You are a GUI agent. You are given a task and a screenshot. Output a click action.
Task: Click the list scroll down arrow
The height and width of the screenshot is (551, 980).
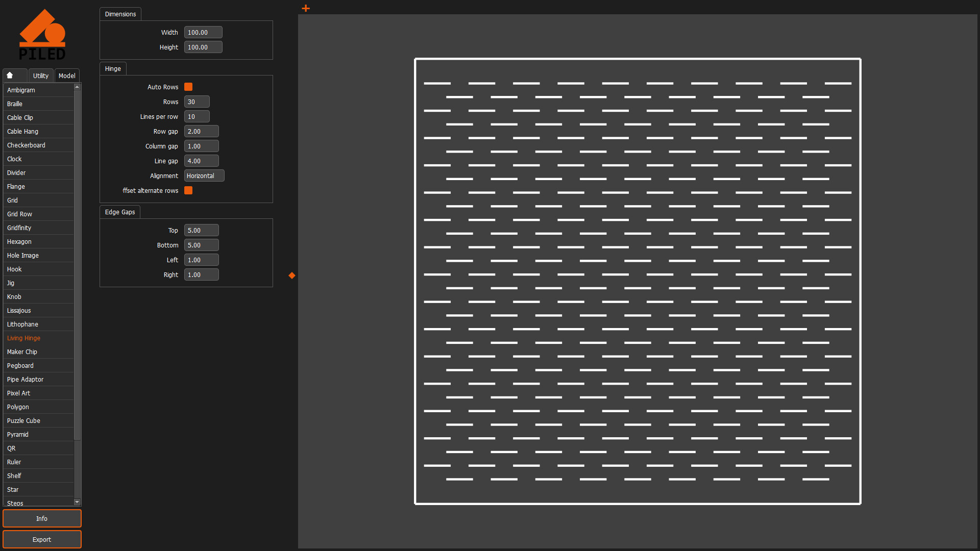pos(77,502)
